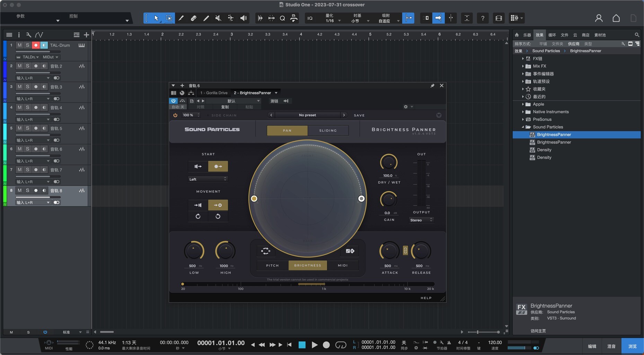Adjust the LOW frequency knob
This screenshot has height=355, width=644.
[x=194, y=251]
